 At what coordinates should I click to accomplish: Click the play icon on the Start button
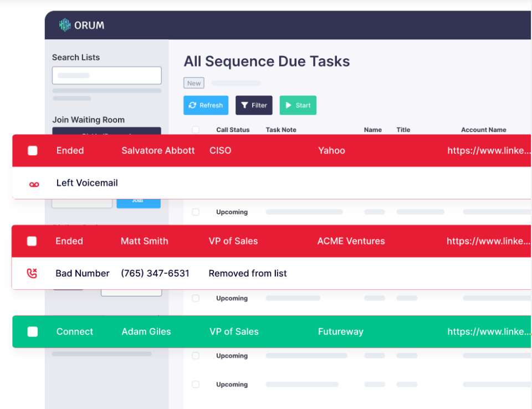tap(289, 105)
